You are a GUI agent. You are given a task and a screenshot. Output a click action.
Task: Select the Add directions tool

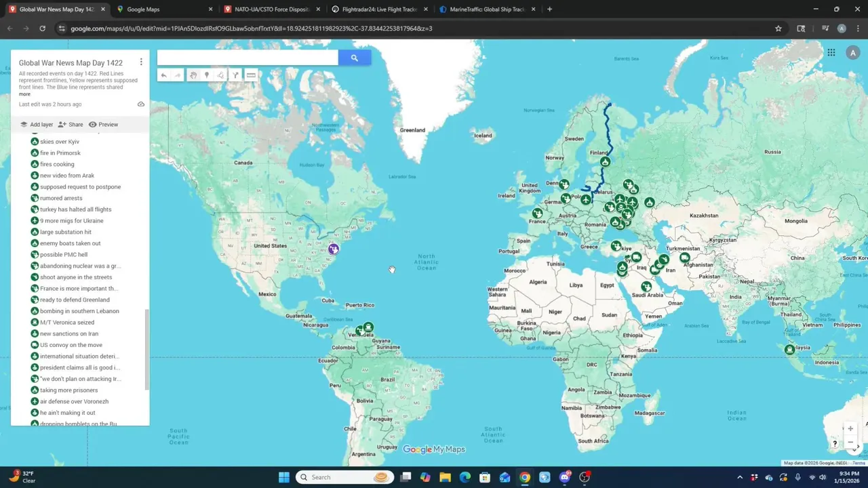click(x=235, y=75)
